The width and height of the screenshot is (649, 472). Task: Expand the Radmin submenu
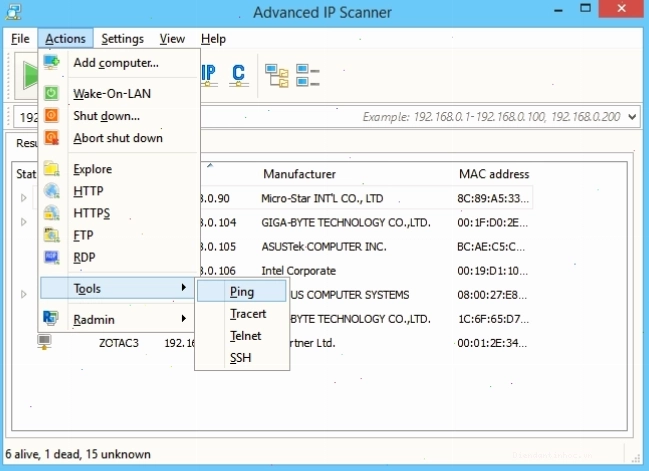coord(117,319)
